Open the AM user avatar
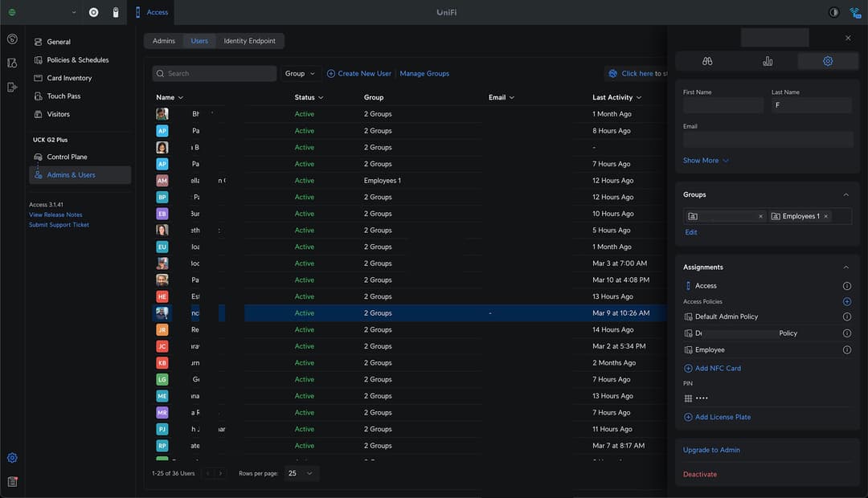Image resolution: width=868 pixels, height=498 pixels. 162,181
